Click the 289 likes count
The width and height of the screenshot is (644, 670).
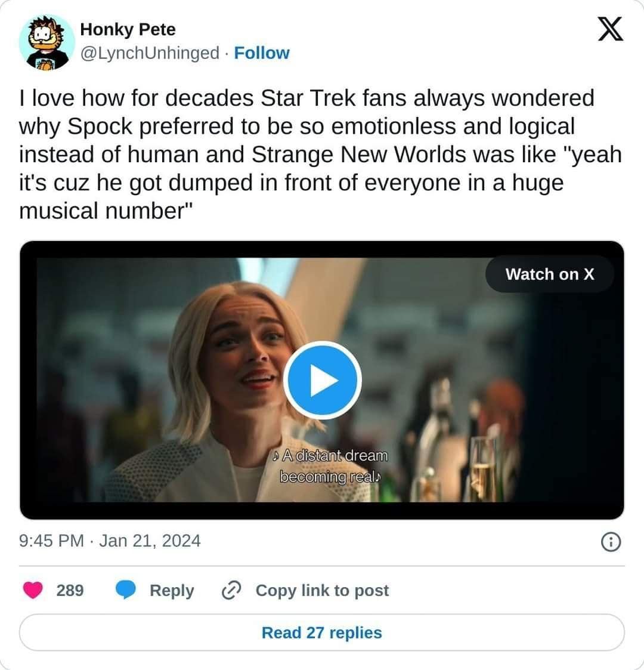[x=70, y=590]
